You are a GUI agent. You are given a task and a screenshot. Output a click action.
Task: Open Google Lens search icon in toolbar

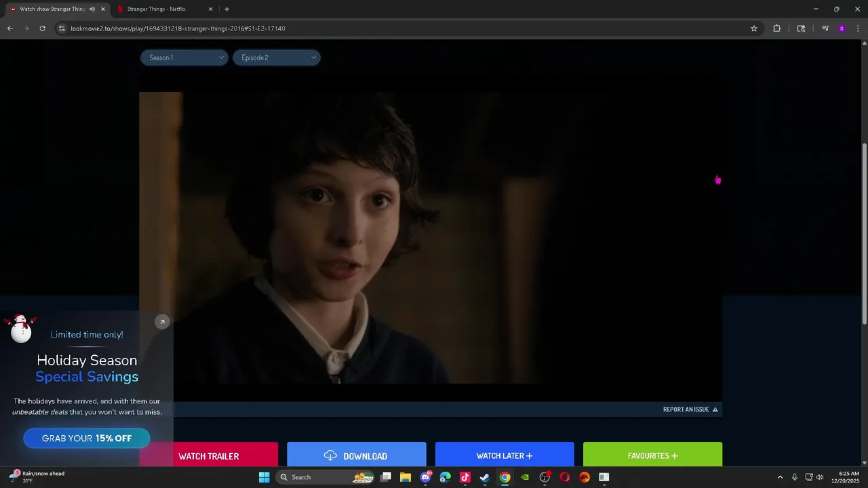pyautogui.click(x=801, y=28)
